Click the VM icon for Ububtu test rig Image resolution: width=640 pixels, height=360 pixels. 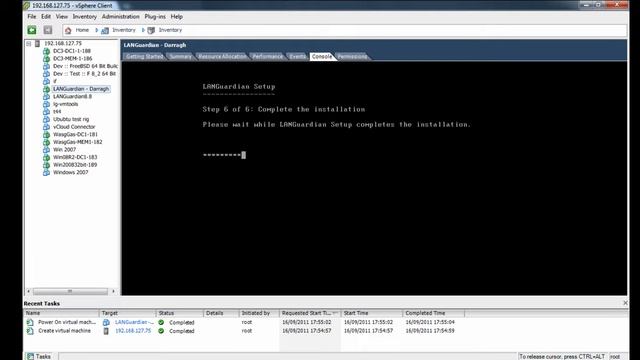pyautogui.click(x=47, y=119)
